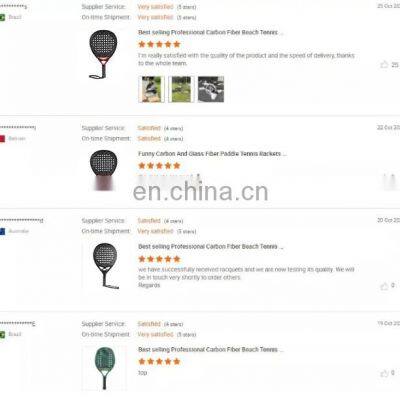Click thumbs-up icon on 'top' review
Screen dimensions: 400x400
click(x=384, y=373)
